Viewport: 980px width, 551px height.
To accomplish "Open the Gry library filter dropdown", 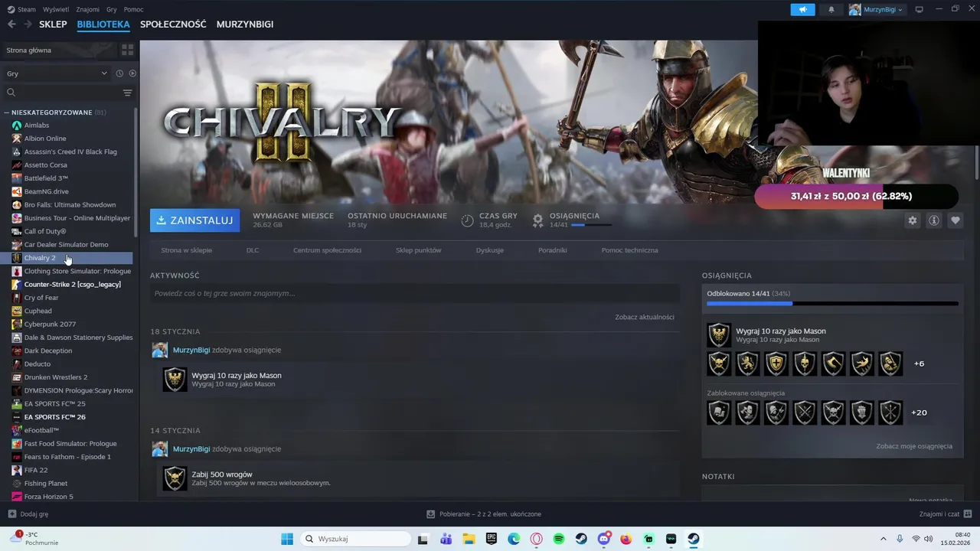I will click(57, 73).
